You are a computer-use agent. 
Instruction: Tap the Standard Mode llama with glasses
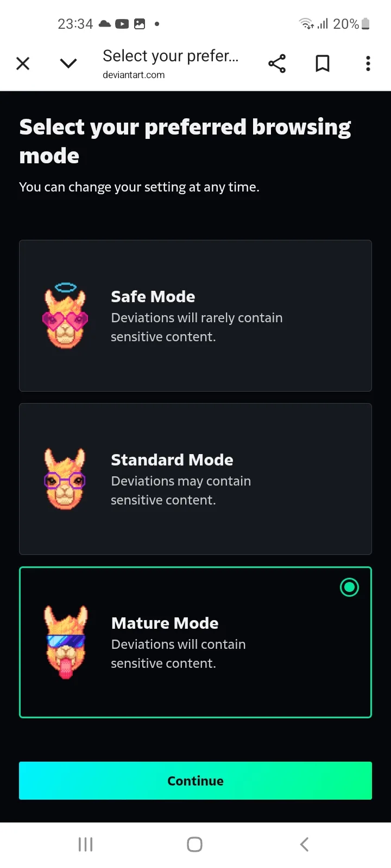point(65,479)
